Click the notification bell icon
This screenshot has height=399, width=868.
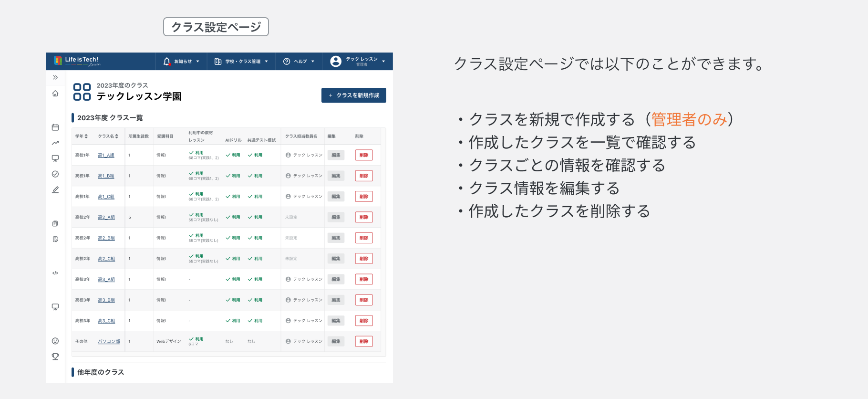pyautogui.click(x=166, y=62)
